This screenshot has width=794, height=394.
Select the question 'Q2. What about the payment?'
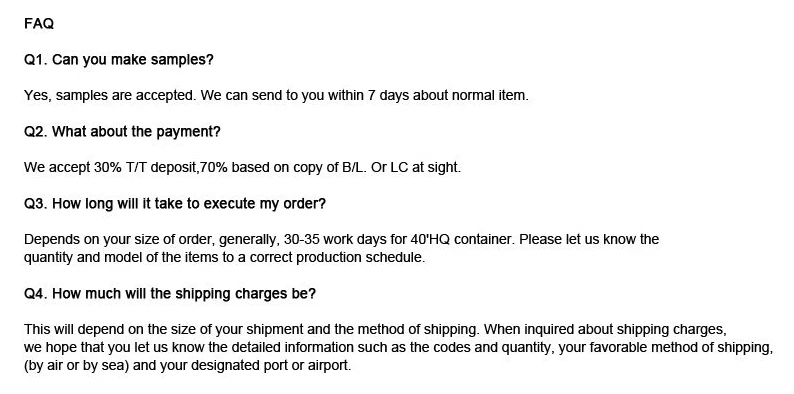coord(122,132)
